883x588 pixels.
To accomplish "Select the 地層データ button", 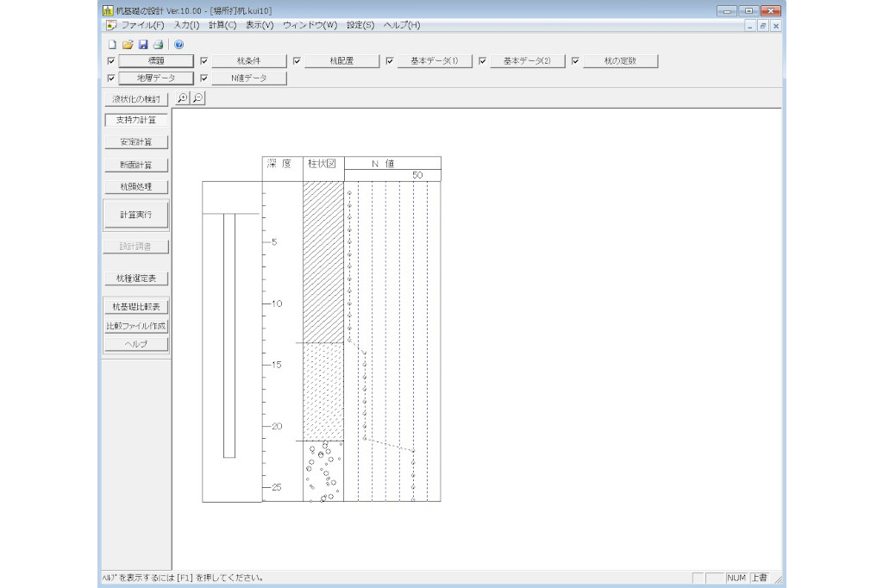I will pos(155,78).
